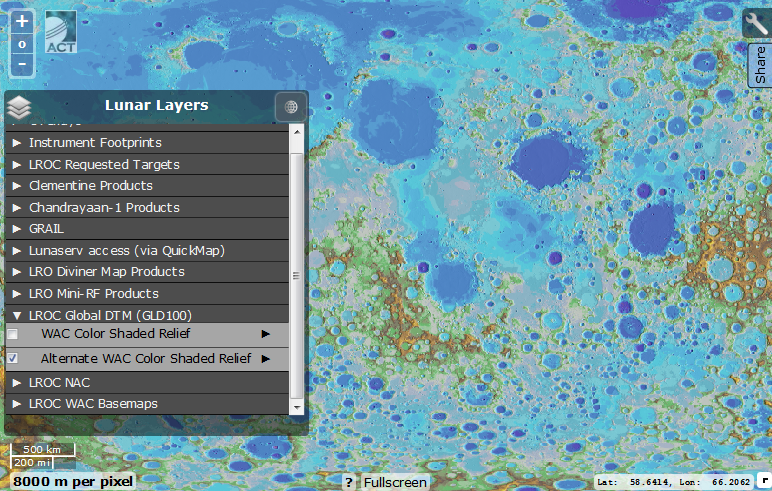This screenshot has width=772, height=491.
Task: Click the 8000 m per pixel label
Action: tap(72, 481)
